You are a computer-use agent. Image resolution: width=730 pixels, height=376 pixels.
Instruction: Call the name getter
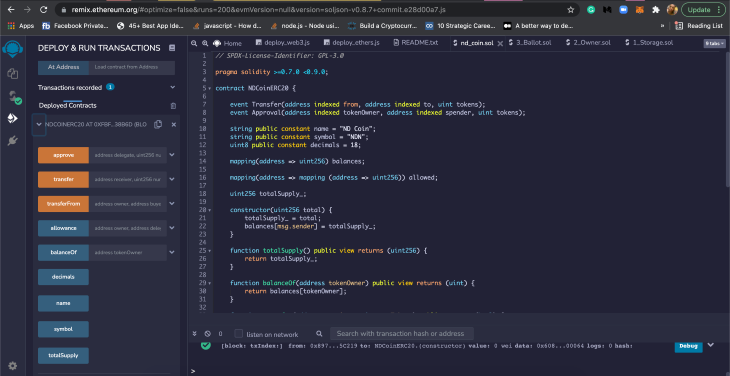pyautogui.click(x=63, y=303)
